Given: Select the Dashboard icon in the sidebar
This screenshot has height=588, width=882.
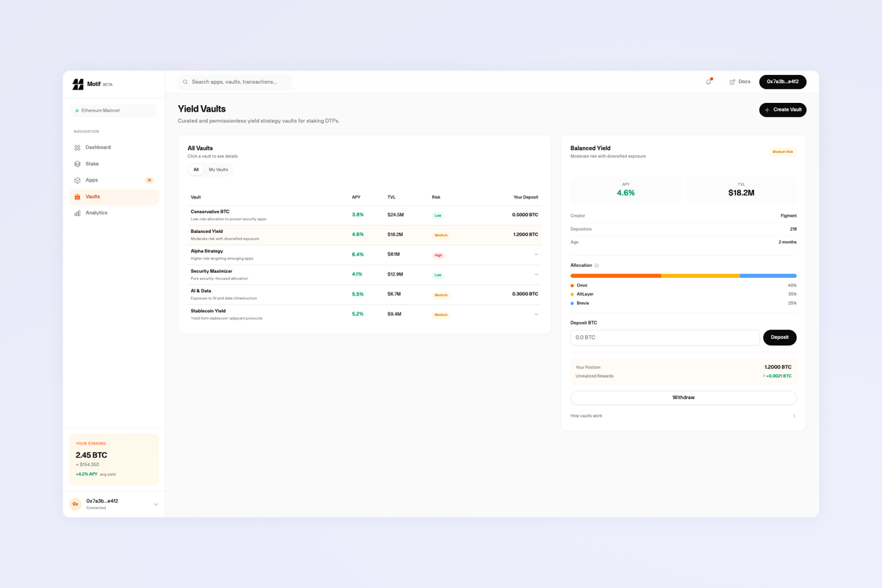Looking at the screenshot, I should click(76, 147).
